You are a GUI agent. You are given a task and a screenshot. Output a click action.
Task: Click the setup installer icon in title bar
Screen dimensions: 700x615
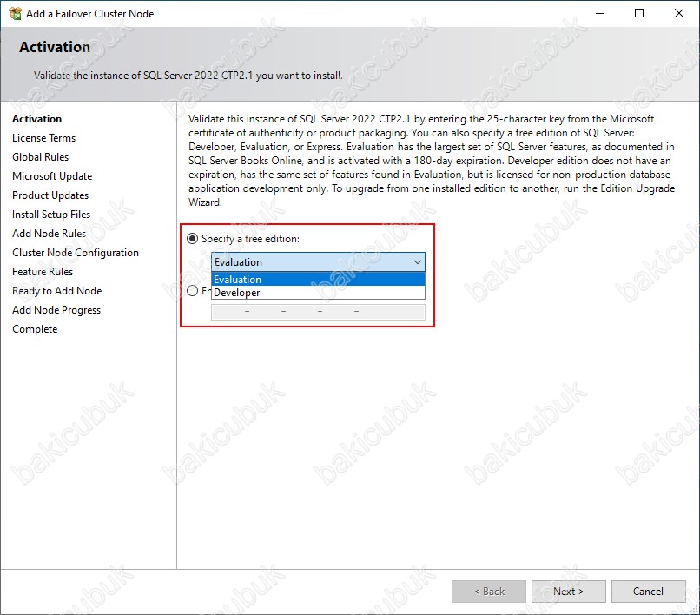click(15, 13)
